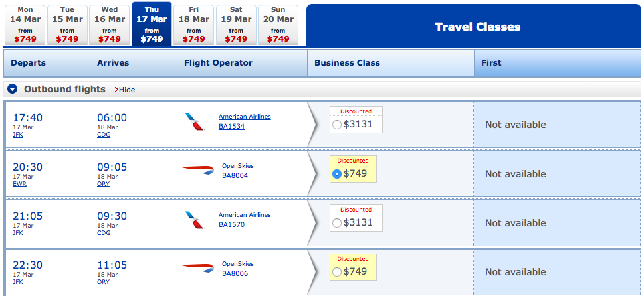The image size is (644, 296).
Task: Click the Business Class column header
Action: point(347,63)
